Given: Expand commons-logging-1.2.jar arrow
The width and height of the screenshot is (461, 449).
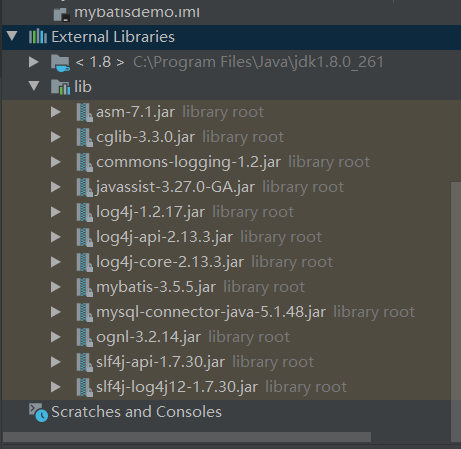Looking at the screenshot, I should coord(56,162).
